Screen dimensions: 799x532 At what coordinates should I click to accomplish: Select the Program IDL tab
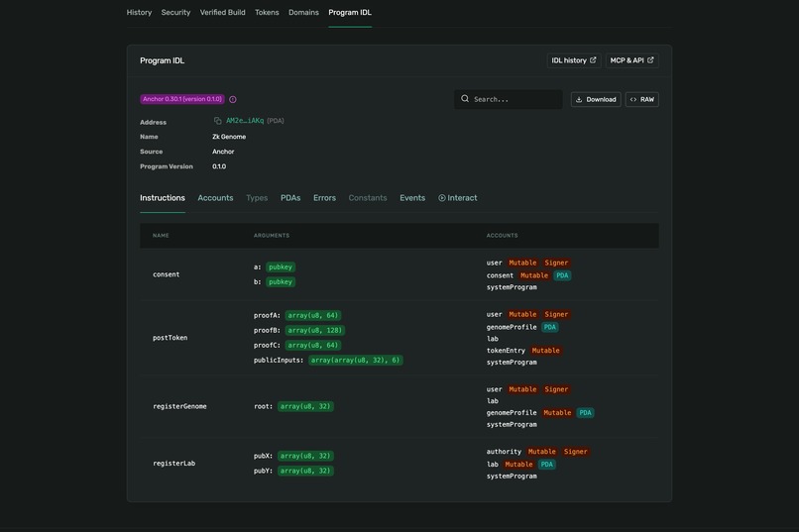click(x=350, y=12)
